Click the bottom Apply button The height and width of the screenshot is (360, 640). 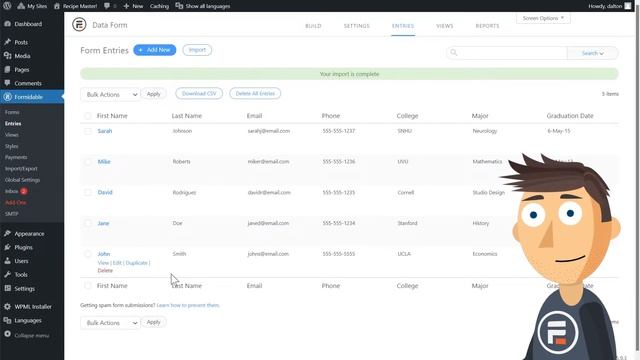[153, 322]
